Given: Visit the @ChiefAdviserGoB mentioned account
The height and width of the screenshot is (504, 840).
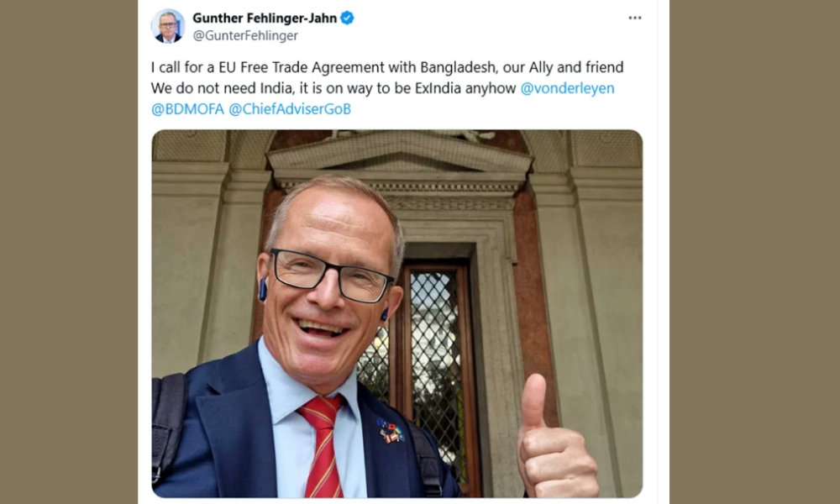Looking at the screenshot, I should (290, 109).
